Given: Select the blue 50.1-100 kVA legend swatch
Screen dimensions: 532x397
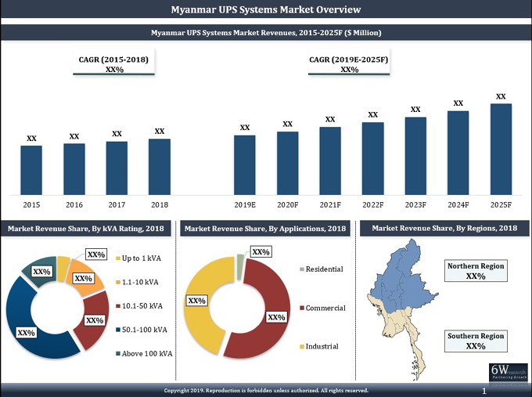Looking at the screenshot, I should tap(118, 330).
